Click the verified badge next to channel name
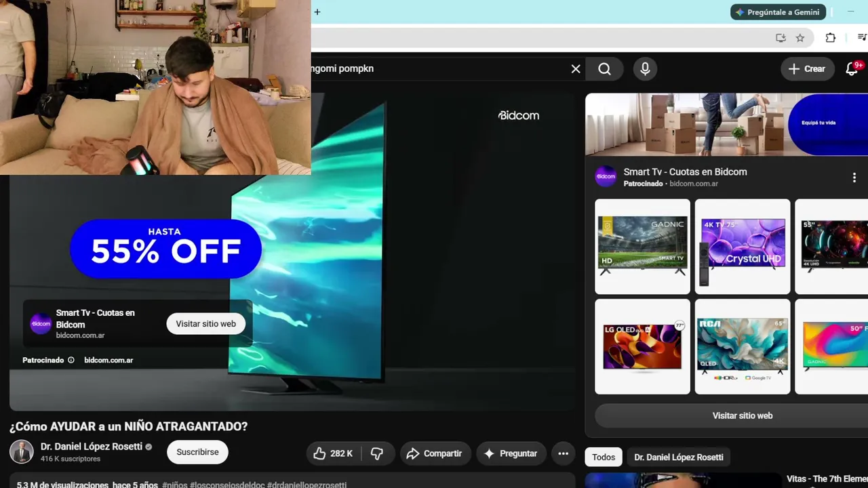 point(149,447)
